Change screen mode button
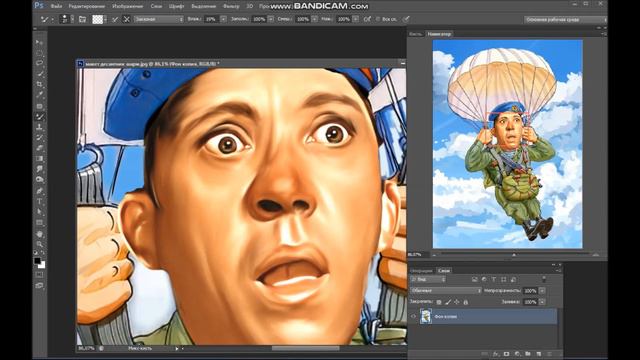Screen dimensions: 640x360 click(39, 286)
